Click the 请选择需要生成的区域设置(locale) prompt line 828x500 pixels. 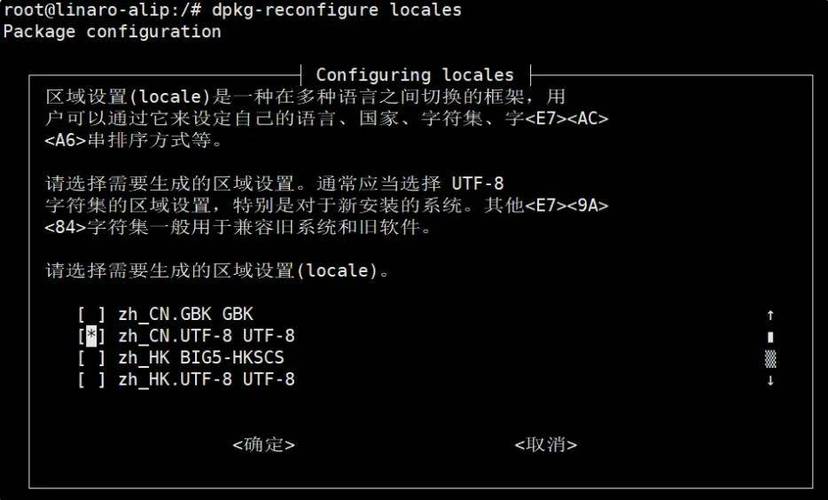[x=217, y=271]
